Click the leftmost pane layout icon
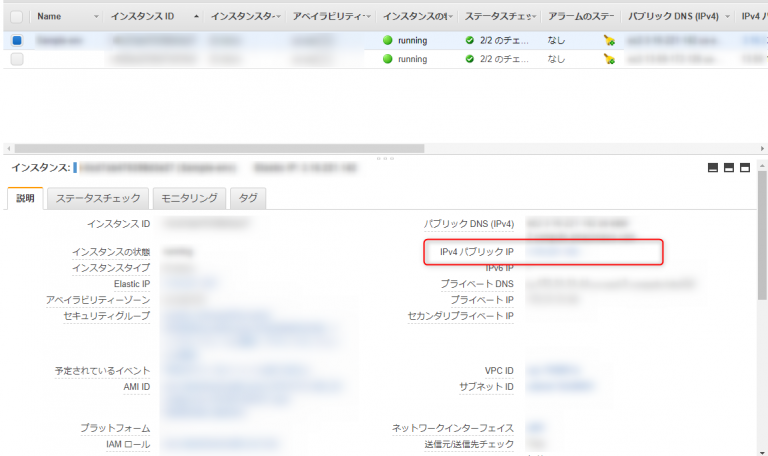Screen dimensions: 768x456 (713, 168)
